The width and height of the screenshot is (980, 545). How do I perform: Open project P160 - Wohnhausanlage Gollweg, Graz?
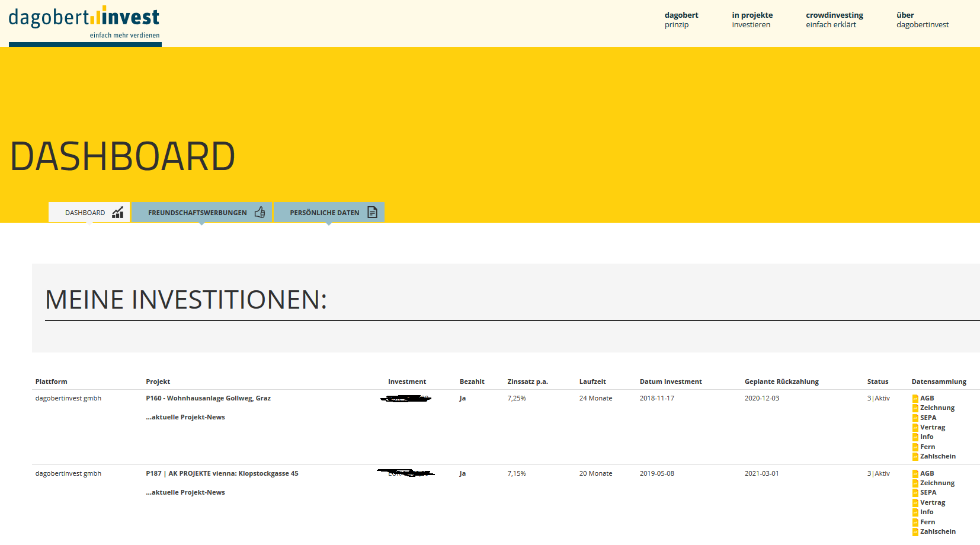coord(209,398)
